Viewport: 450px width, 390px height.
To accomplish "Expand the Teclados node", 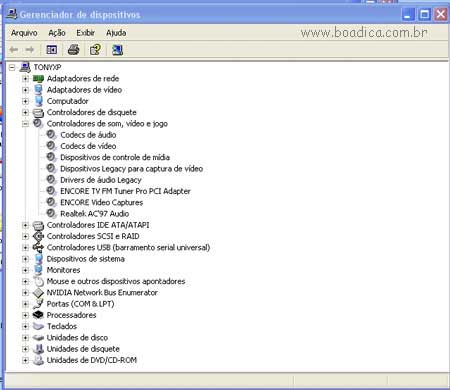I will point(25,326).
